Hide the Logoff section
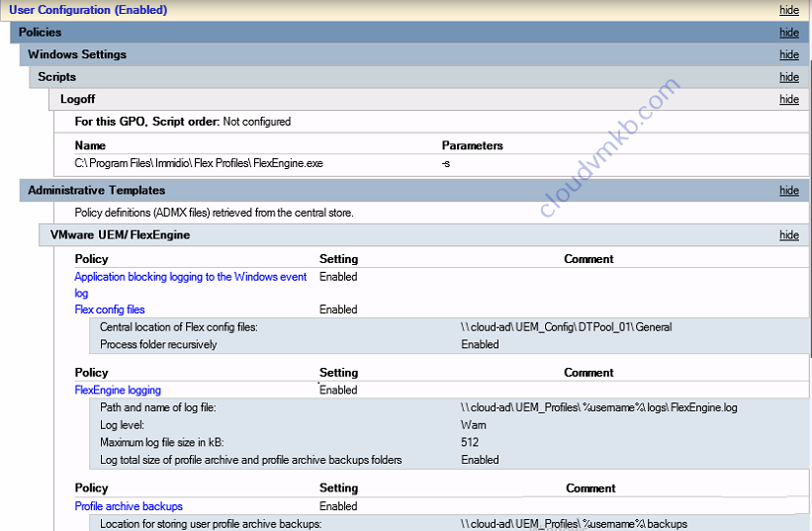Image resolution: width=812 pixels, height=531 pixels. (x=788, y=99)
